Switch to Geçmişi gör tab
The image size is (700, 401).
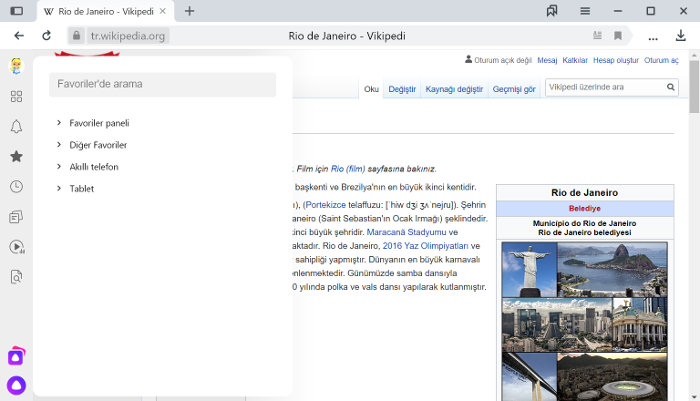(x=514, y=89)
